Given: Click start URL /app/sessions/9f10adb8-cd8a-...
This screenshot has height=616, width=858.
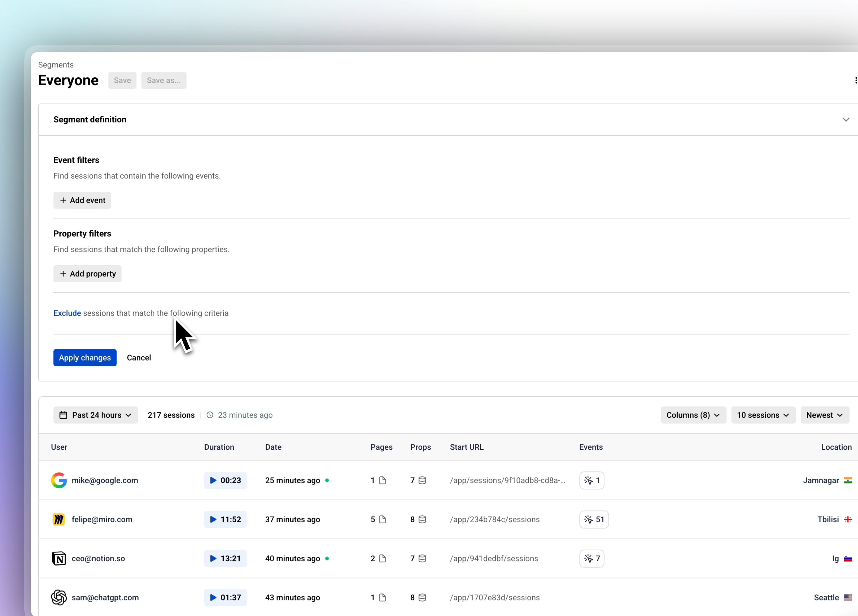Looking at the screenshot, I should [x=507, y=480].
